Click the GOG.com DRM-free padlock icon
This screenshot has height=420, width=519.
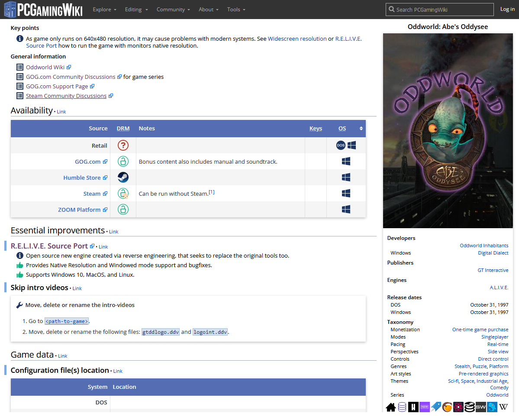[x=123, y=162]
